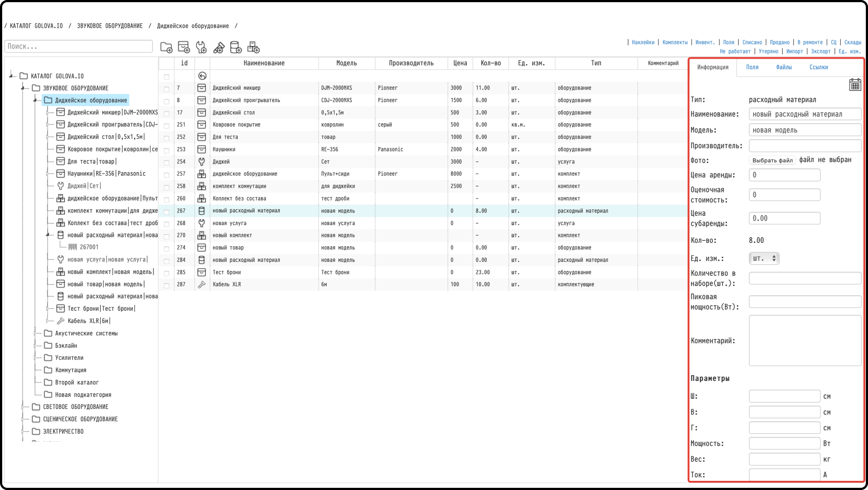Image resolution: width=868 pixels, height=490 pixels.
Task: Click the add consumable cylinder icon
Action: (x=236, y=47)
